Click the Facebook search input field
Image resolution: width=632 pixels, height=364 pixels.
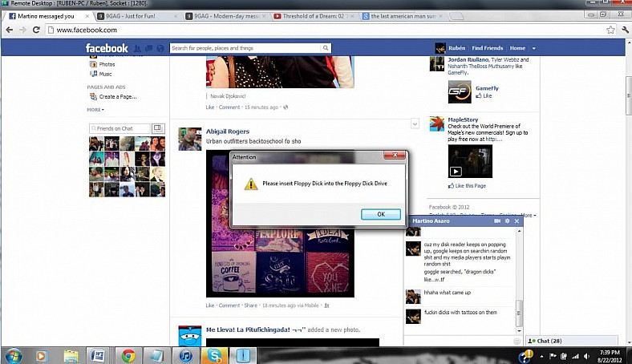click(x=249, y=48)
